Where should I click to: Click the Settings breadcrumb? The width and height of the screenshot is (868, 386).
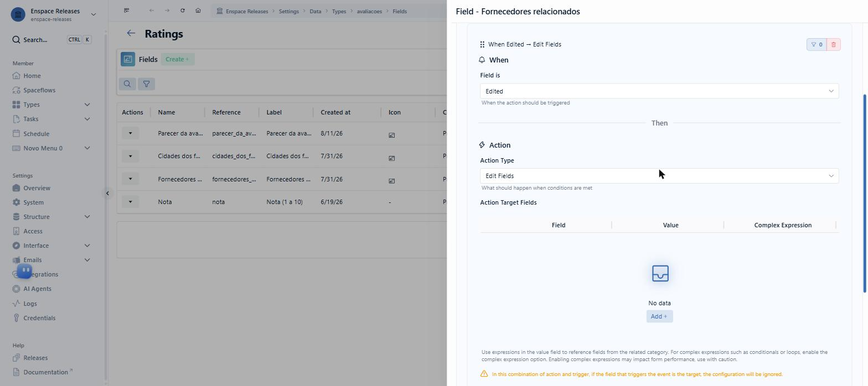point(288,11)
